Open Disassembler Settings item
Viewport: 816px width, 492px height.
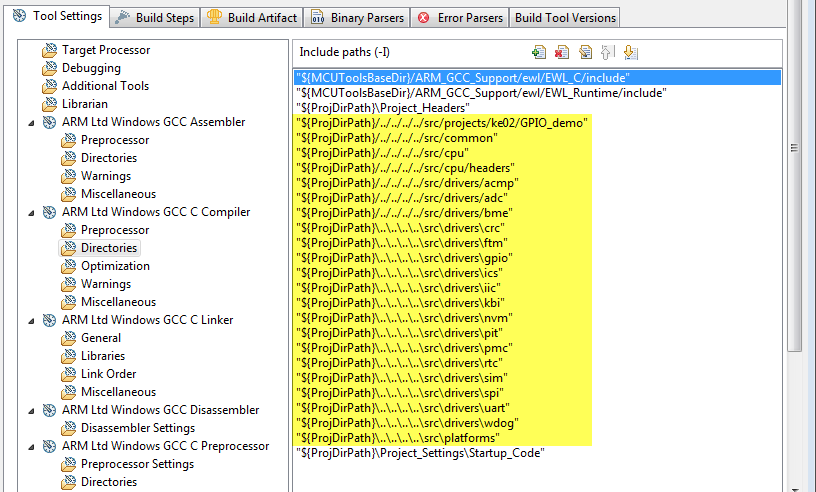(x=138, y=428)
